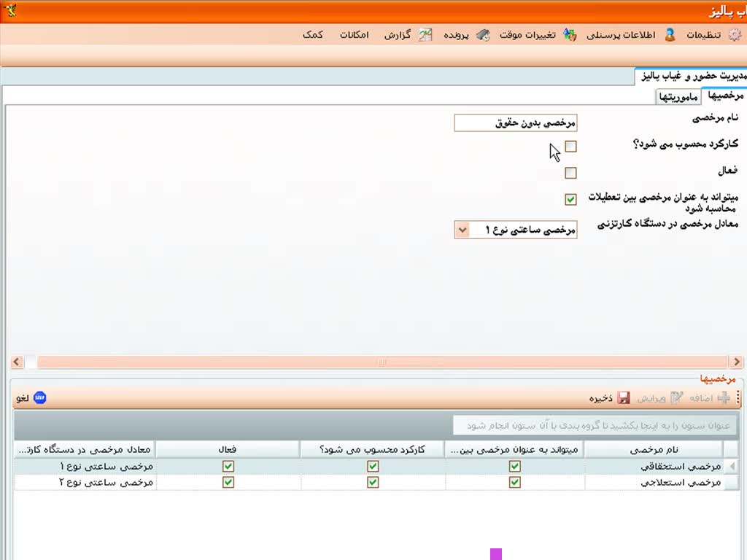Select the مرخصیها tab

[725, 96]
